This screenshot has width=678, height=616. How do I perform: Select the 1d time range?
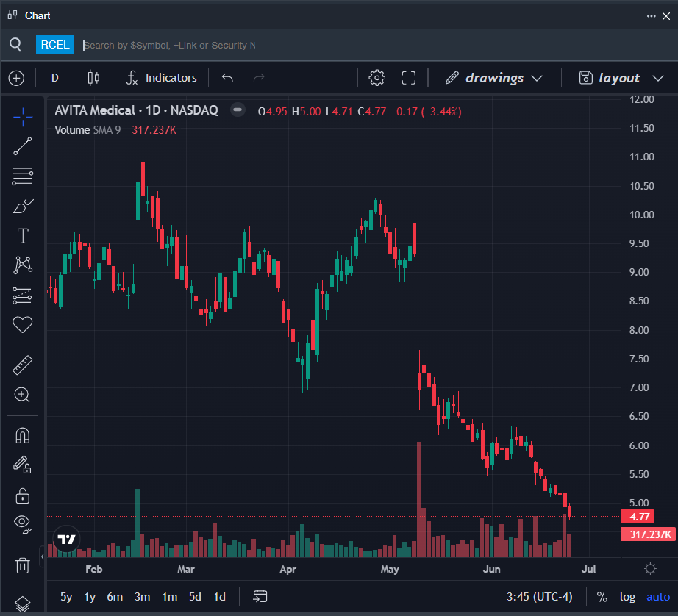click(x=220, y=597)
